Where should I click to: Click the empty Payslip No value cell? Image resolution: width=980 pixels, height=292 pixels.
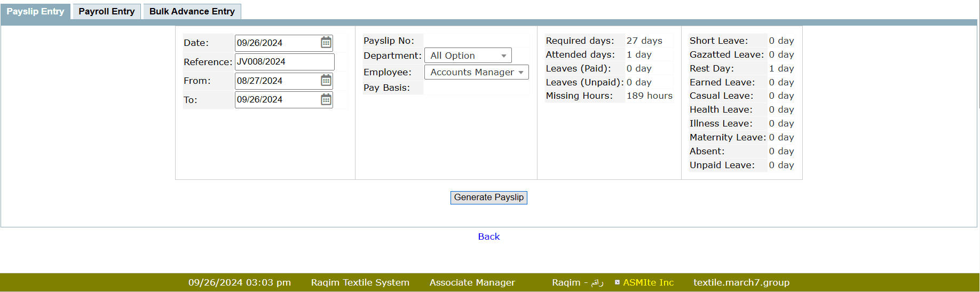[476, 41]
